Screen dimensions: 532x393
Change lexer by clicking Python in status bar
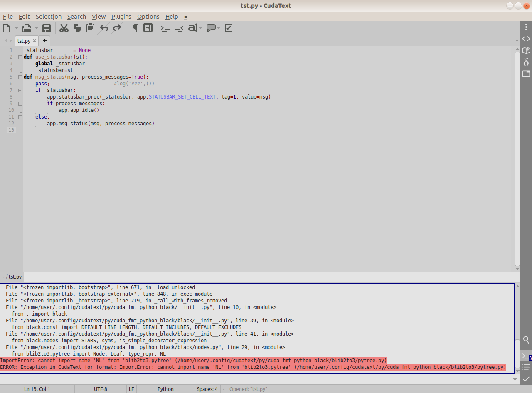[x=165, y=389]
